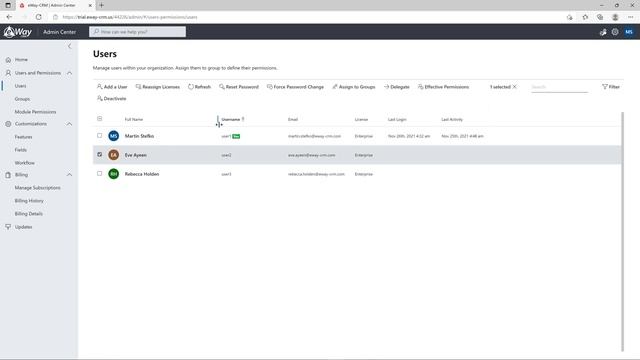Viewport: 640px width, 360px height.
Task: Sort by the Username column
Action: coord(231,120)
